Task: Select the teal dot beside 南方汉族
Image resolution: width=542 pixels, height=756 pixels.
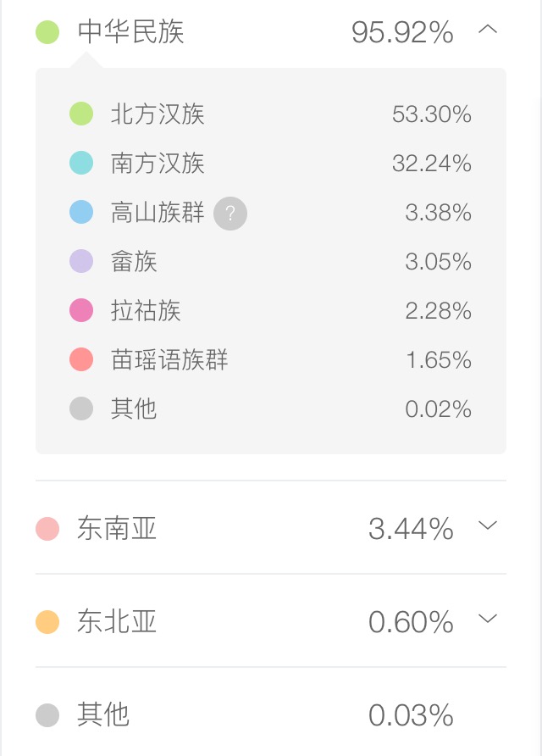Action: 81,163
